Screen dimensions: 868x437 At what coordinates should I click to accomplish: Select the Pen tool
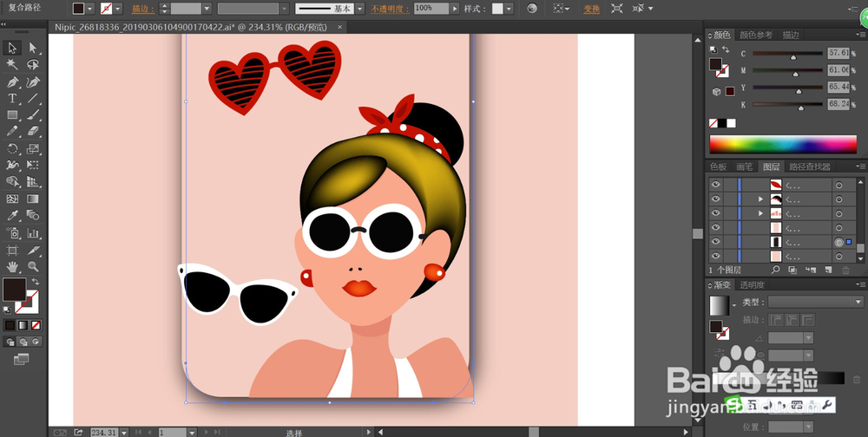point(11,82)
